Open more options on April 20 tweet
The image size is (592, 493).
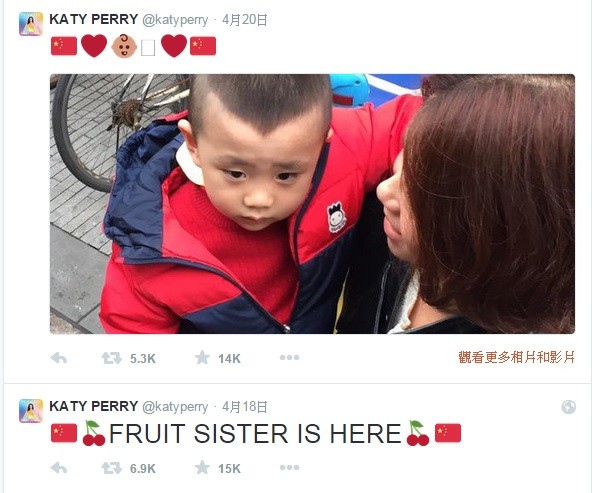click(x=289, y=357)
